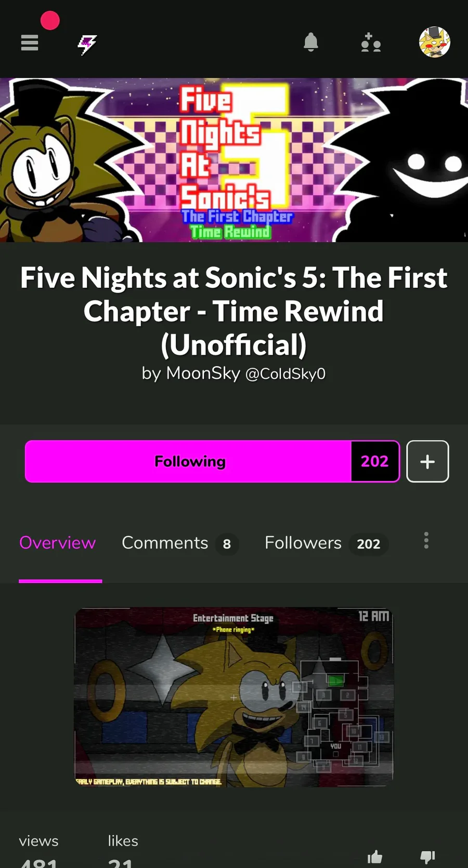The image size is (468, 868).
Task: Click the game title heading text
Action: 234,311
